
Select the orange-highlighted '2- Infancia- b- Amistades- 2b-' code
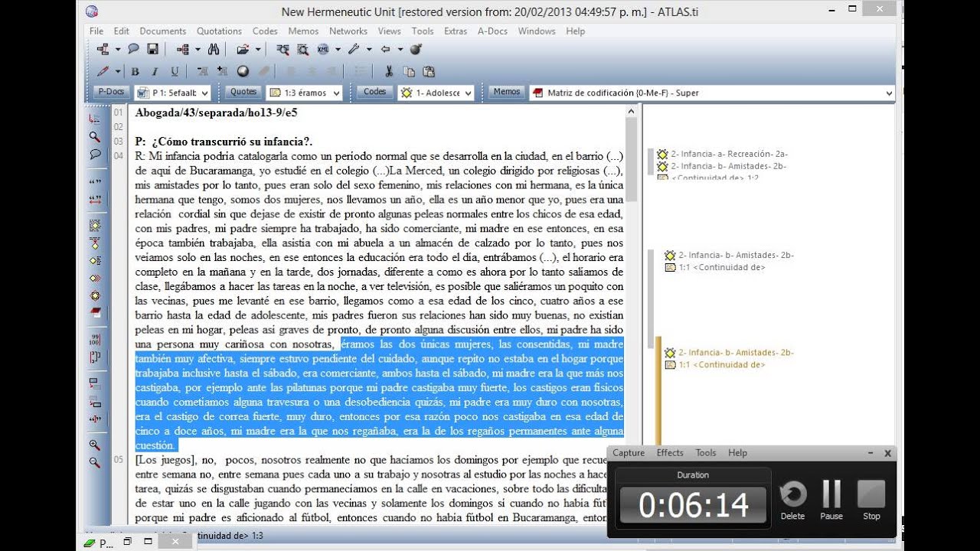pos(735,353)
